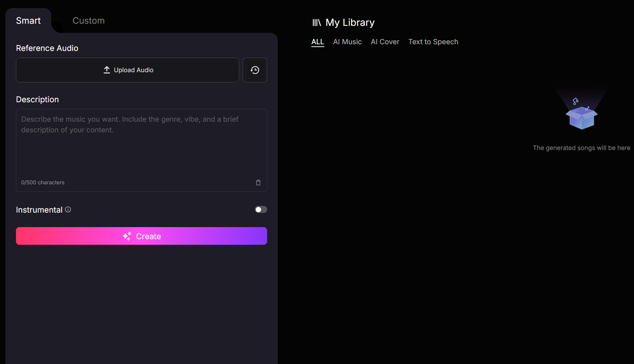
Task: Switch to the Custom tab
Action: (88, 21)
